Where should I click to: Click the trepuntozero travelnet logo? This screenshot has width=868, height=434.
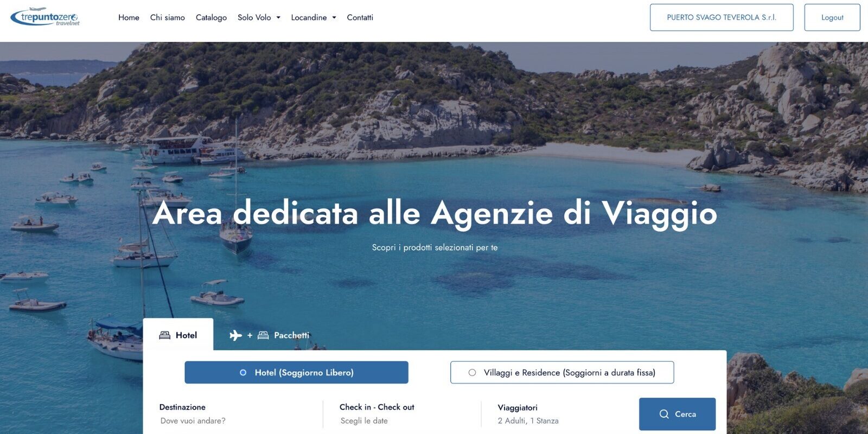(45, 17)
